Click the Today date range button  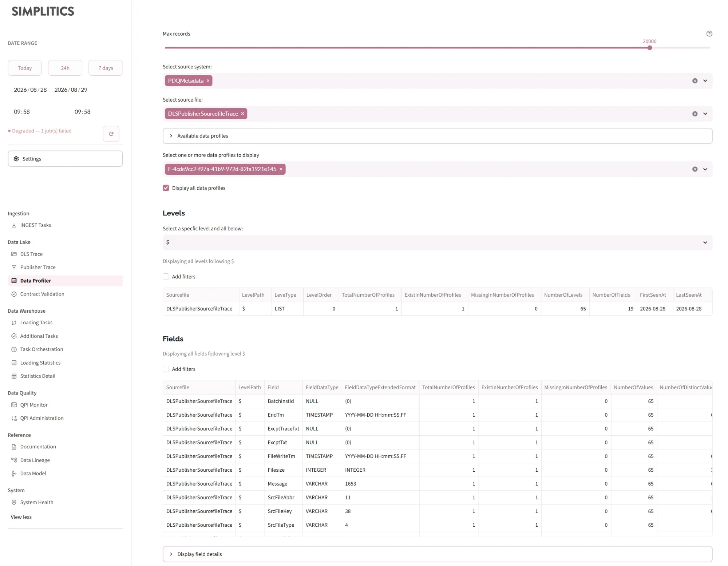(x=25, y=68)
